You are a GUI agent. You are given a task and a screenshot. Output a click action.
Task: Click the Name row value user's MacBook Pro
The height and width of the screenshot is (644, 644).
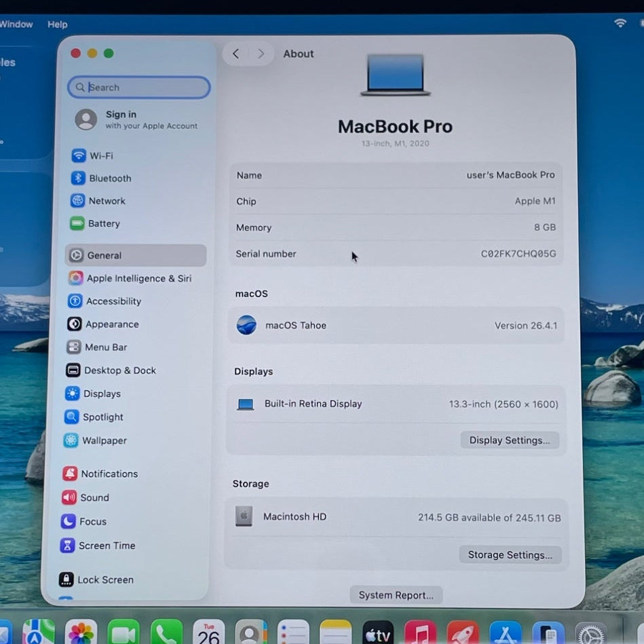coord(510,175)
